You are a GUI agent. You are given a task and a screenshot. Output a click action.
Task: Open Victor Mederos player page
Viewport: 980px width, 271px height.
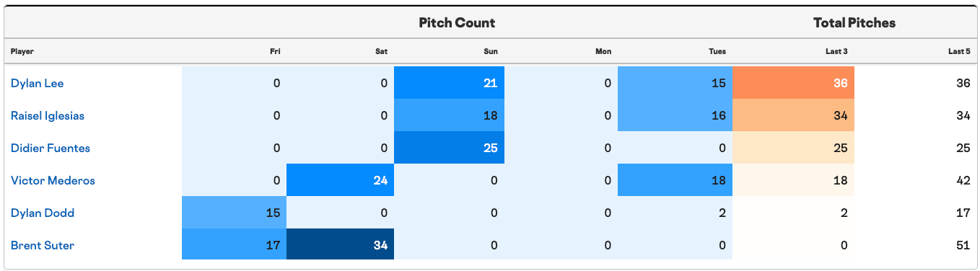pos(53,181)
